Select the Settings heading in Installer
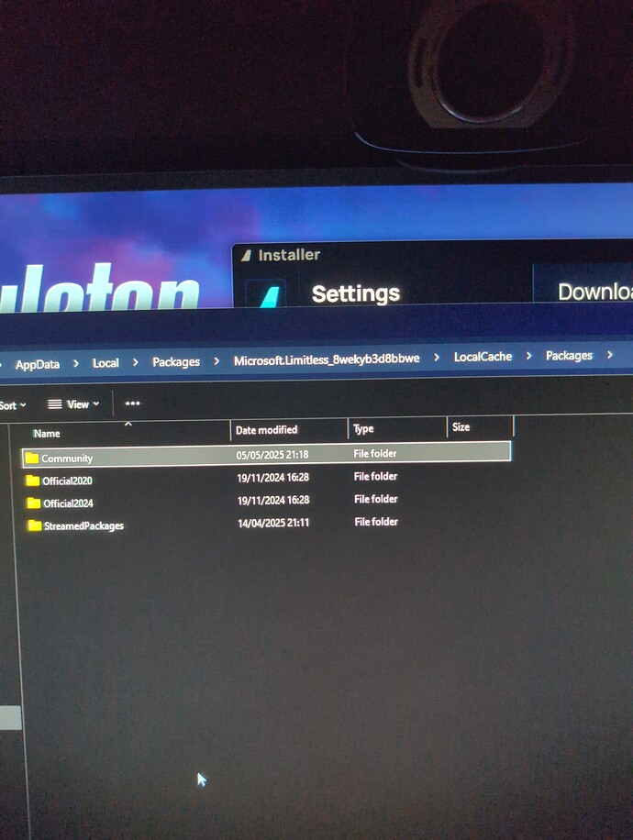The width and height of the screenshot is (633, 840). click(356, 293)
